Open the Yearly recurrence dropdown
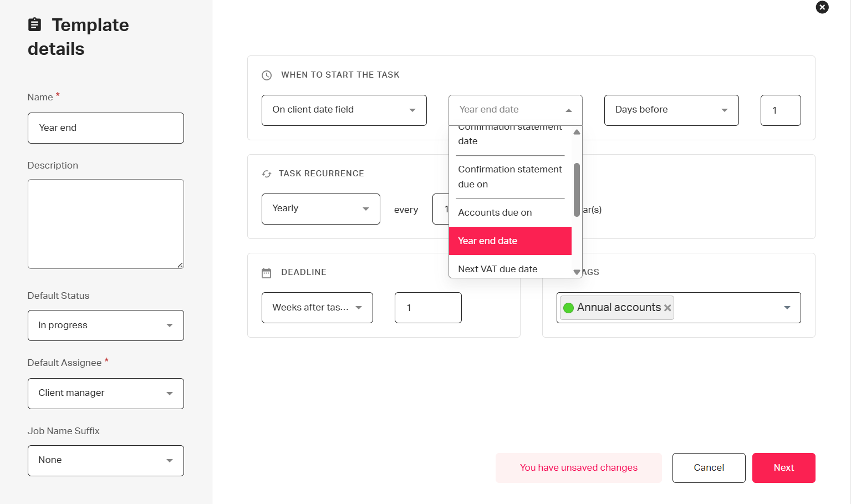The image size is (851, 504). click(x=320, y=209)
